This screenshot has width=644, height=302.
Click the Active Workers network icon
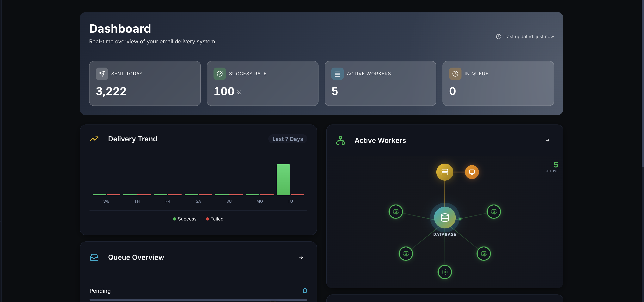point(340,140)
